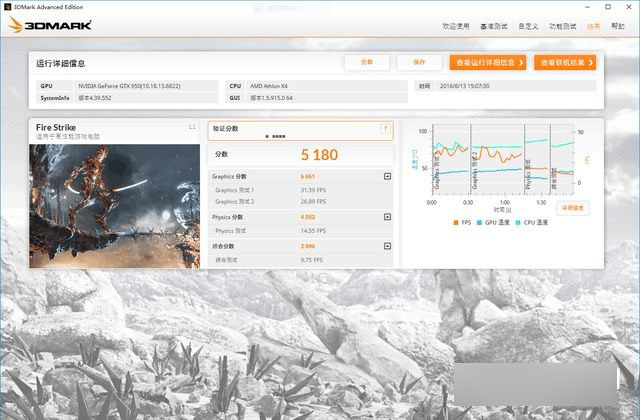640x420 pixels.
Task: Click the Fire Strike scene thumbnail
Action: pyautogui.click(x=115, y=206)
